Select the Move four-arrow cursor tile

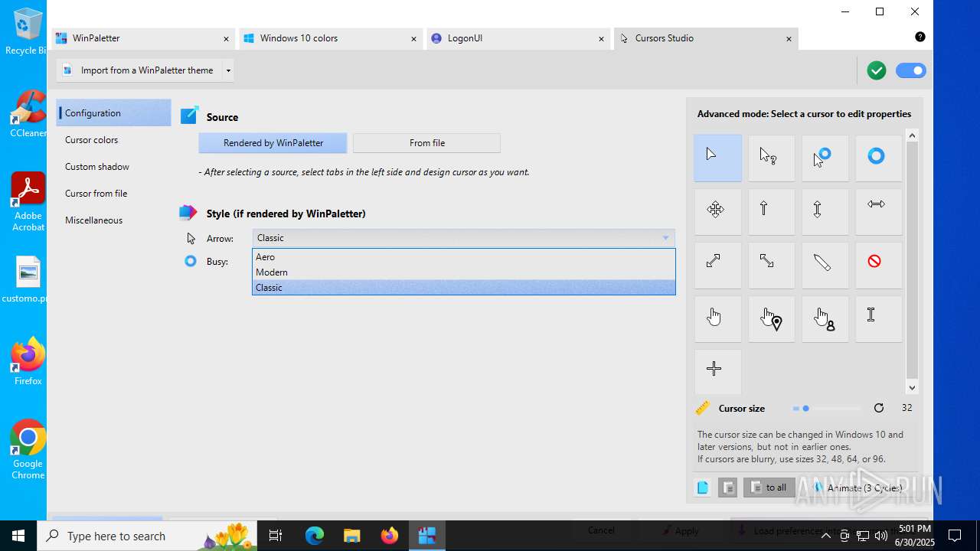tap(717, 212)
